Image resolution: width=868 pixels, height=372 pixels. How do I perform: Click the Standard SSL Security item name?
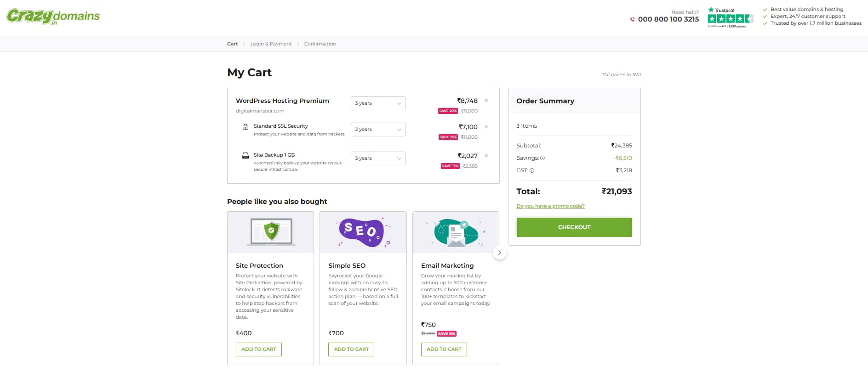tap(281, 126)
